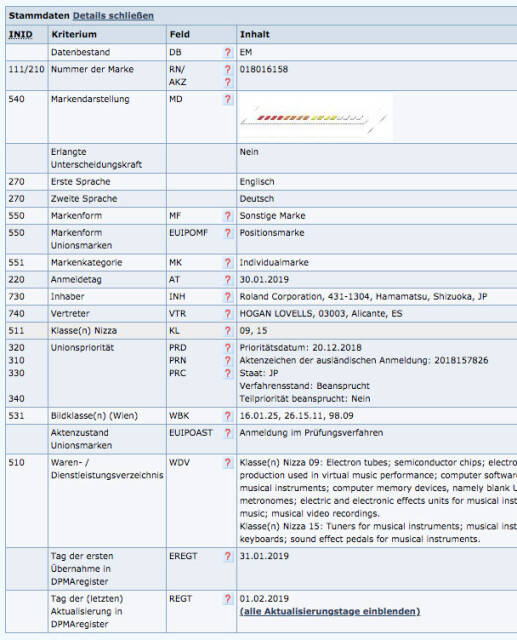The width and height of the screenshot is (517, 640).
Task: Open help icon beside AKZ field
Action: 228,82
